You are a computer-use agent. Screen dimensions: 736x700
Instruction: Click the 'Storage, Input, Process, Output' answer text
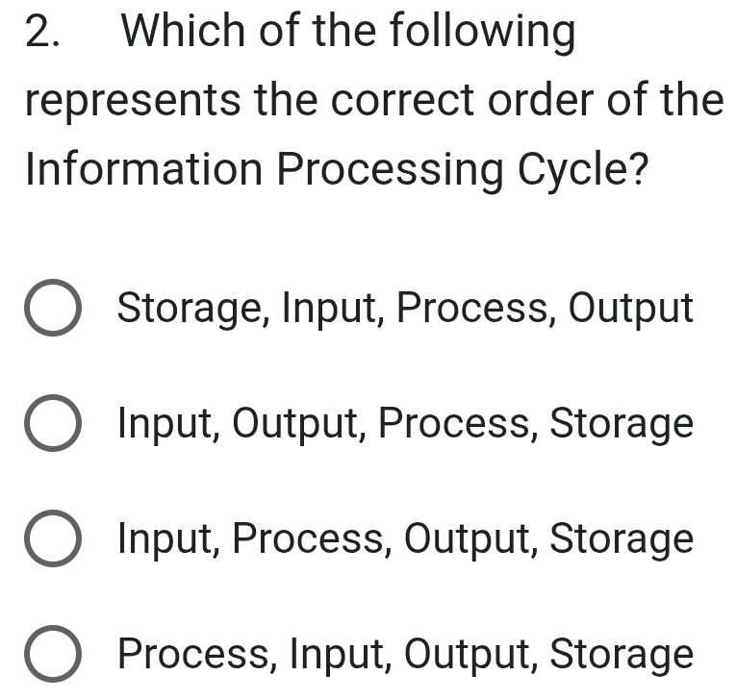(x=404, y=310)
